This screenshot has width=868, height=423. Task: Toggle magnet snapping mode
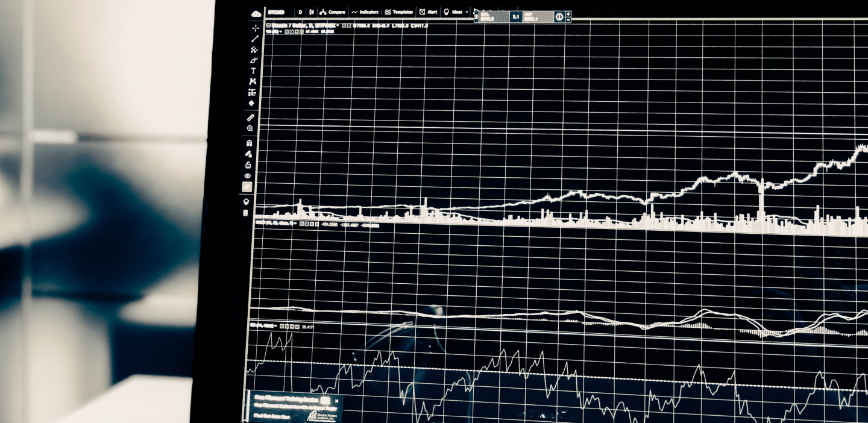coord(249,143)
